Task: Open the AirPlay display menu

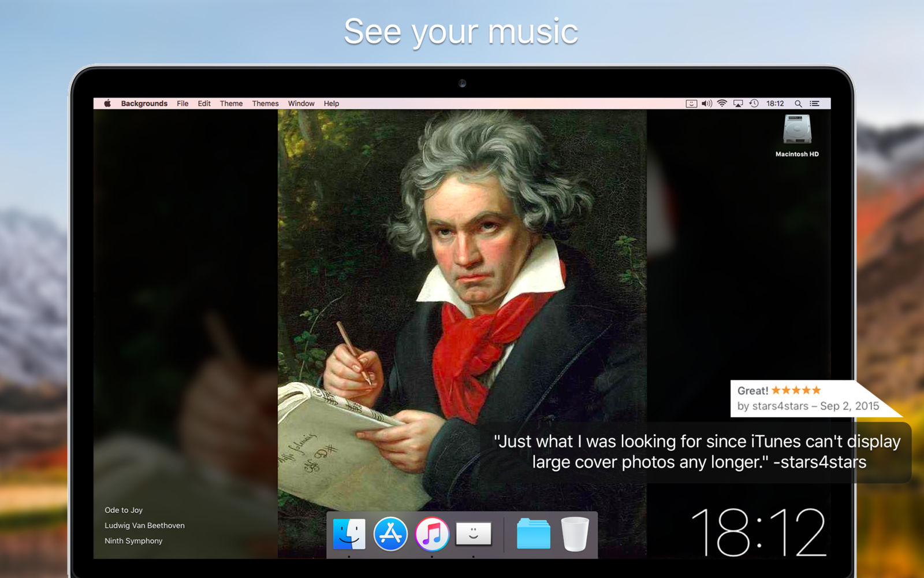Action: [738, 103]
